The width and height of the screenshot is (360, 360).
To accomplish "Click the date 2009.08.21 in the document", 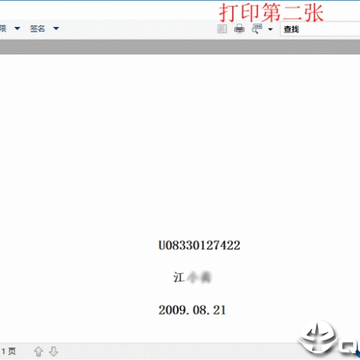I will 192,310.
